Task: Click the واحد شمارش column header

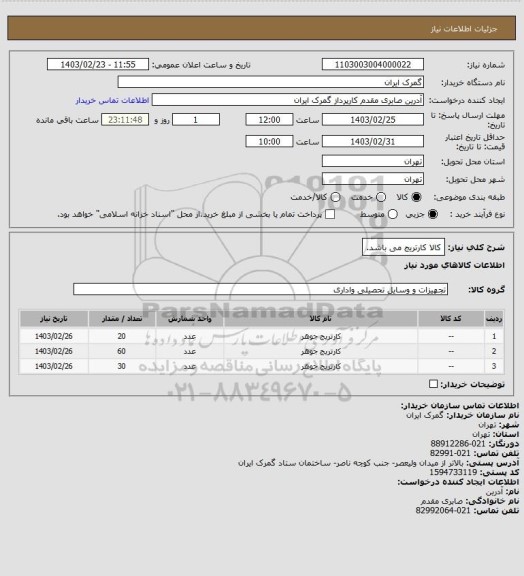Action: (x=190, y=319)
